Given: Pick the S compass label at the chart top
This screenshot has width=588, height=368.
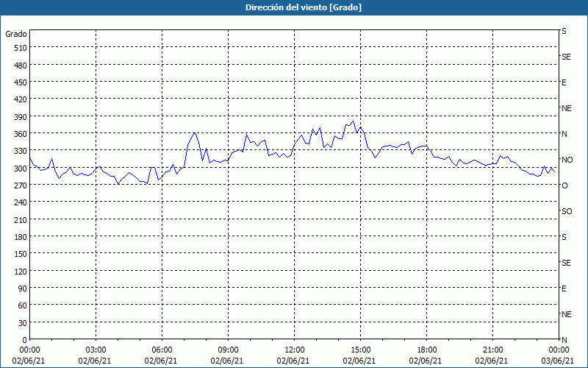Looking at the screenshot, I should click(x=564, y=31).
